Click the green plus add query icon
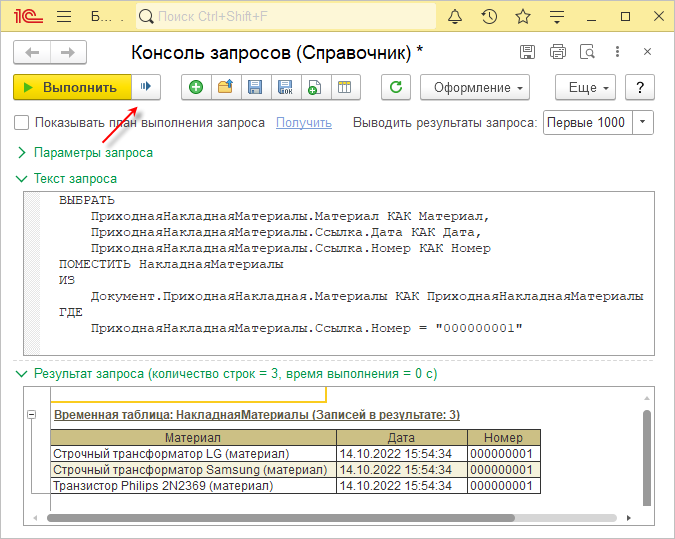 click(x=195, y=87)
